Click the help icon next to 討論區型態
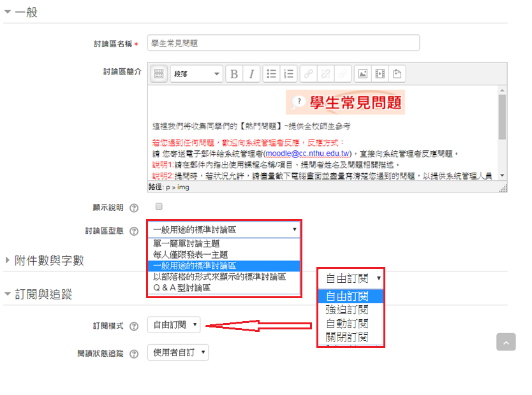This screenshot has width=532, height=395. [x=133, y=229]
